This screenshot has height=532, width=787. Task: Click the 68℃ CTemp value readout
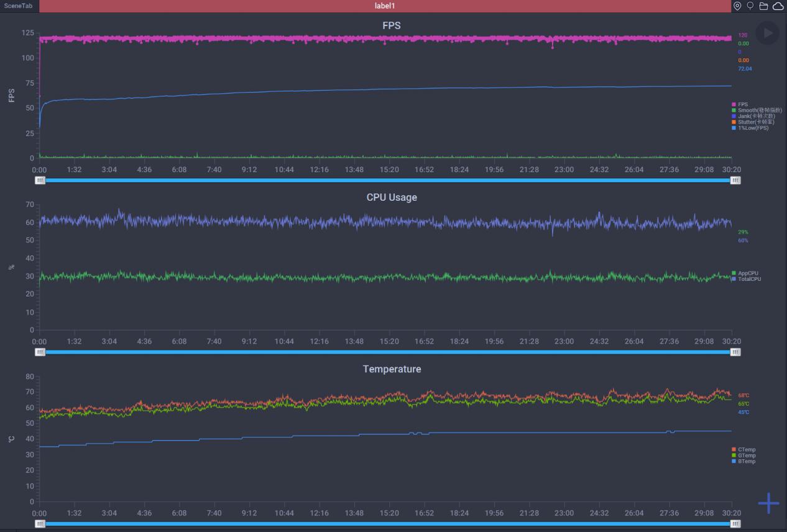click(x=743, y=395)
